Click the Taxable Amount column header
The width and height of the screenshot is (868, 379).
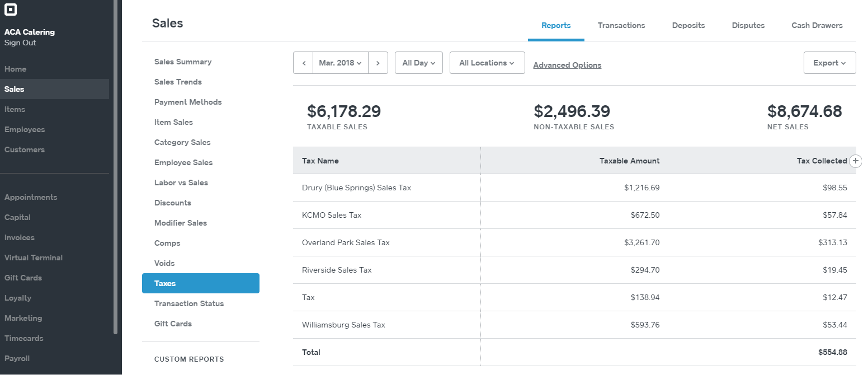[629, 161]
